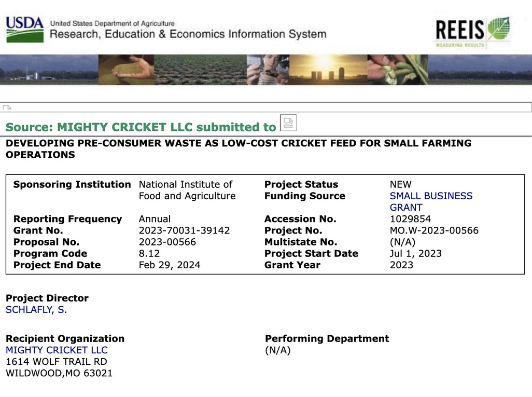The image size is (532, 397).
Task: Click the image icon after 'submitted to'
Action: (x=288, y=123)
